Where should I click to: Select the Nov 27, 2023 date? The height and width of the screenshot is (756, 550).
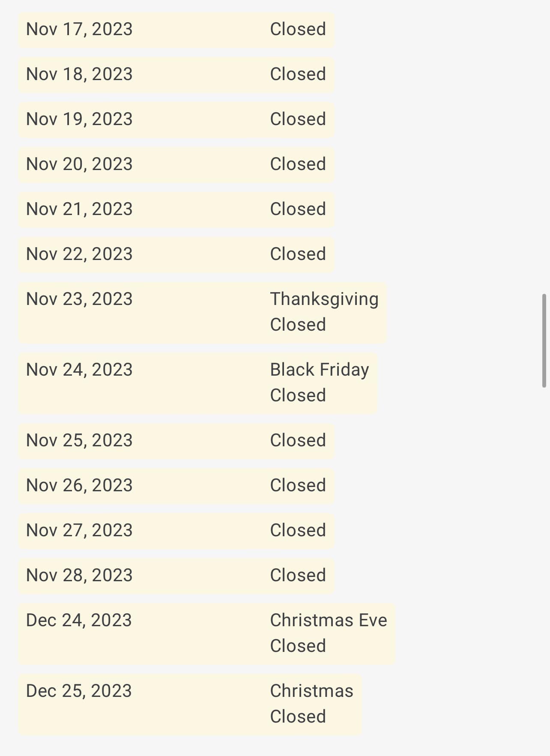point(79,530)
